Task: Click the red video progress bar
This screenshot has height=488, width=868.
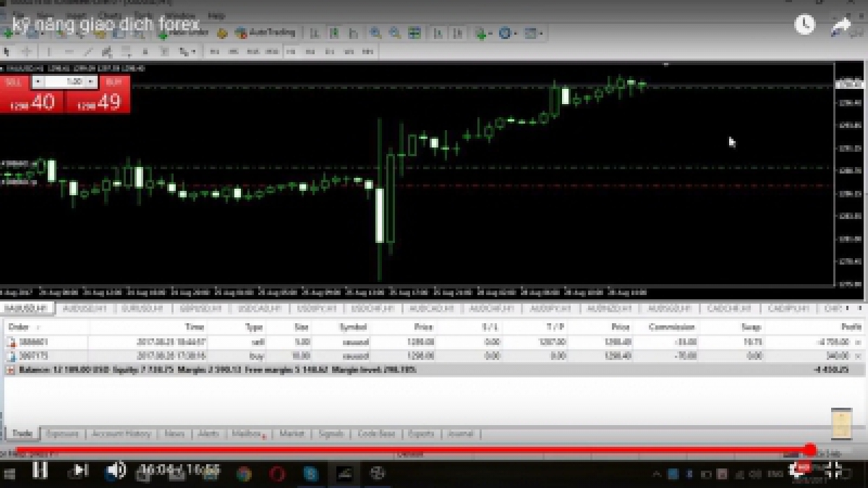Action: pyautogui.click(x=405, y=450)
